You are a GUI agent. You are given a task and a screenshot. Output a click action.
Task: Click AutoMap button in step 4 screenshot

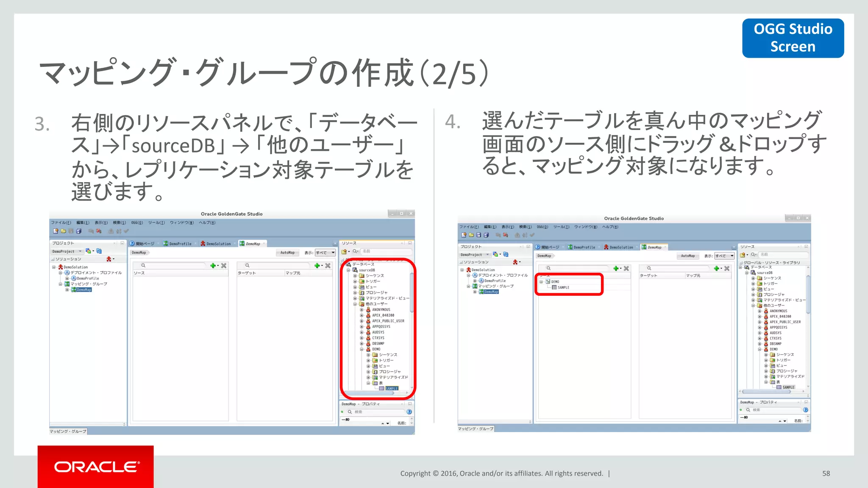pyautogui.click(x=688, y=256)
